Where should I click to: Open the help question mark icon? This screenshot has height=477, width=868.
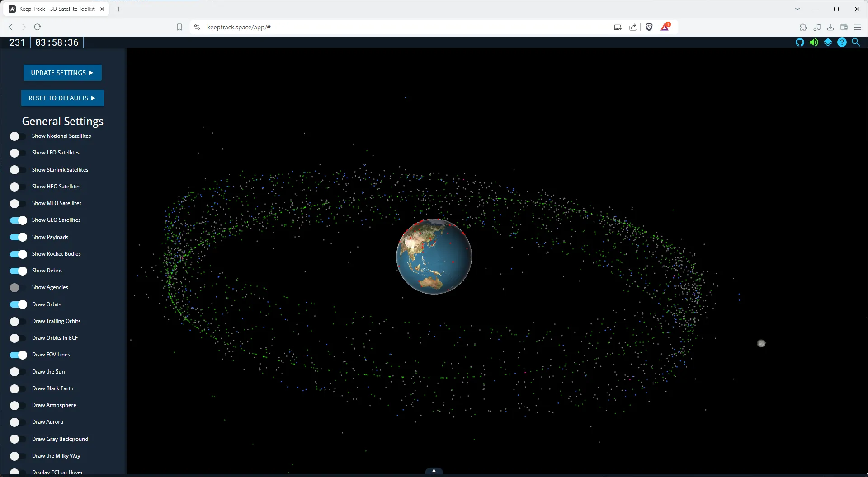[x=842, y=42]
